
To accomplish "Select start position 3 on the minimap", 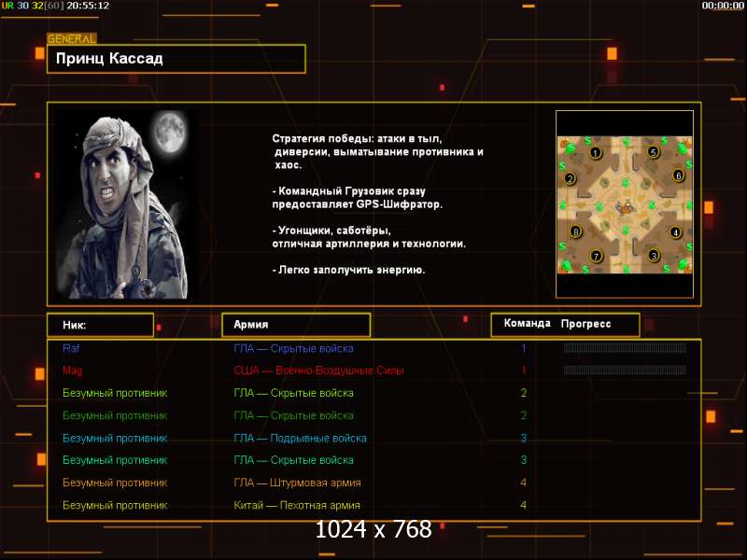I will pyautogui.click(x=654, y=256).
